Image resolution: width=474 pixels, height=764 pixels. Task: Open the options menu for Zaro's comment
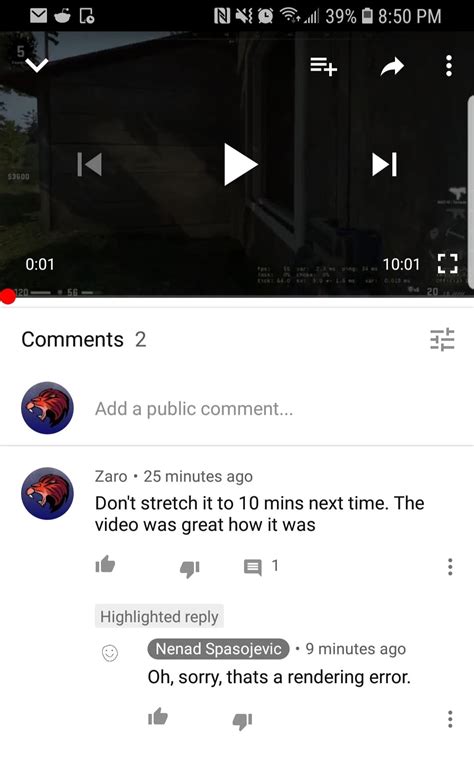coord(450,567)
